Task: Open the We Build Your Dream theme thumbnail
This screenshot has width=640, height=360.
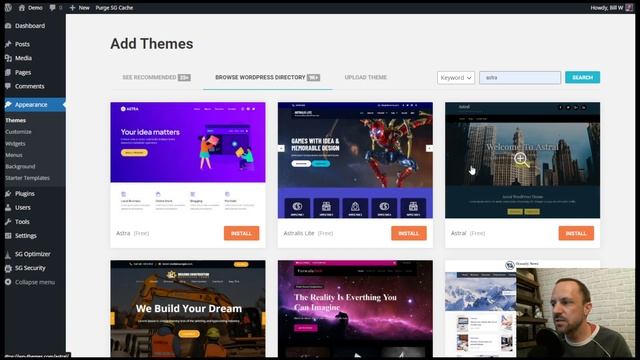Action: point(188,309)
